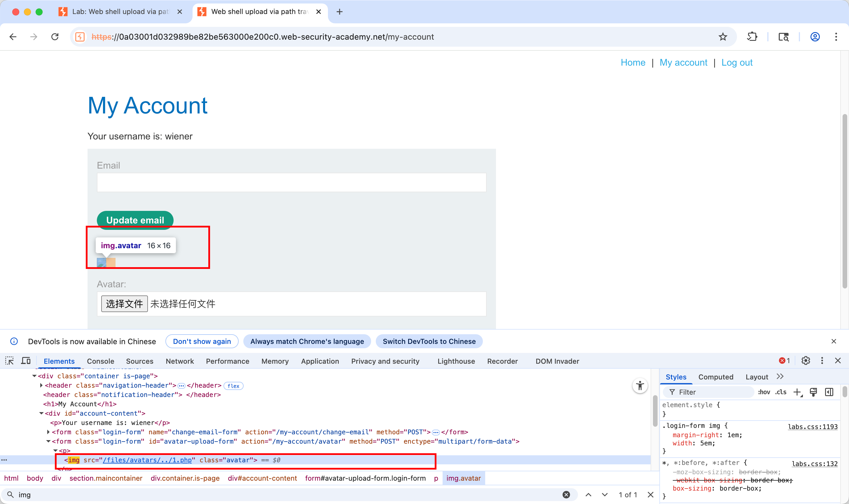Toggle computed styles sidebar icon
849x504 pixels.
point(829,392)
